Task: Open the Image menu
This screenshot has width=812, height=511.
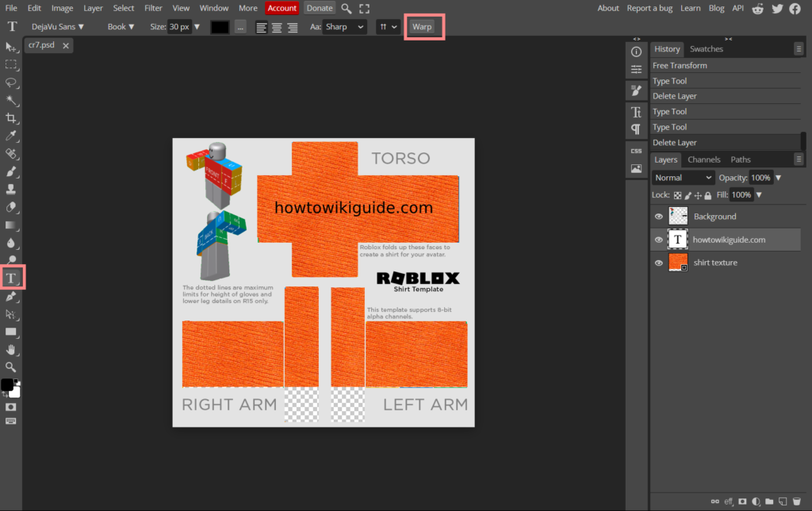Action: click(62, 8)
